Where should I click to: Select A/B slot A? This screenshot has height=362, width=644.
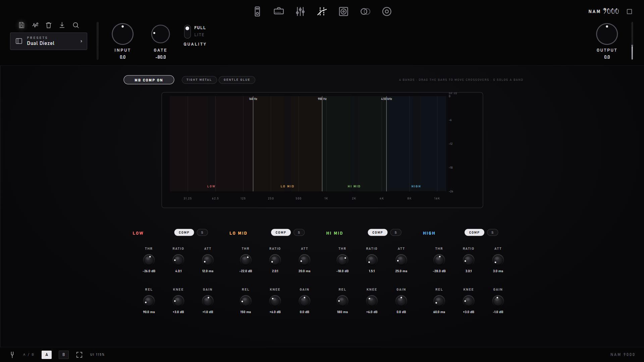[x=47, y=355]
